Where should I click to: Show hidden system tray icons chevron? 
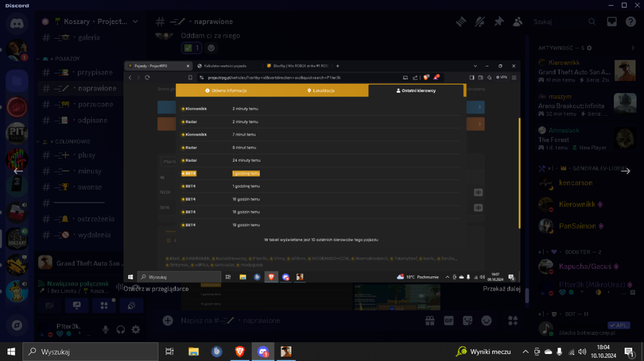pyautogui.click(x=526, y=351)
